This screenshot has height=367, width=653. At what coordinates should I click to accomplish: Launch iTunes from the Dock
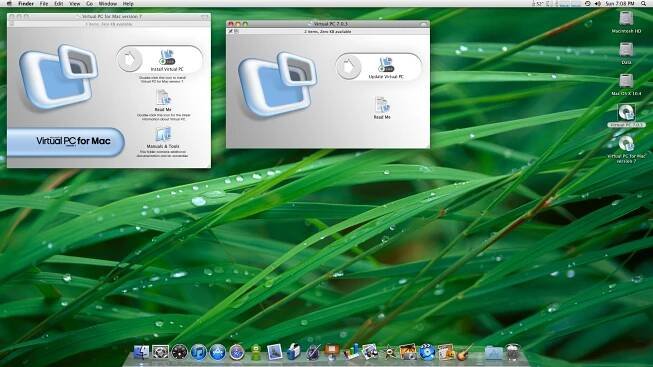[x=199, y=352]
